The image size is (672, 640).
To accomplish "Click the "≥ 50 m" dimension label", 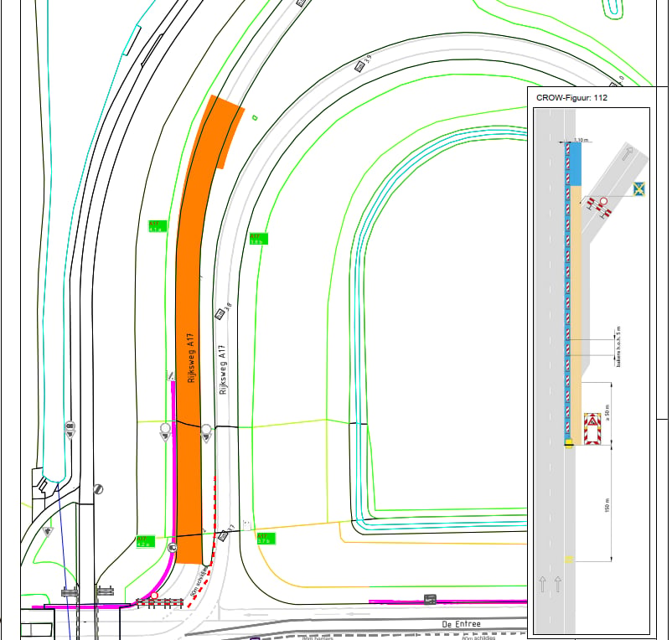I will click(x=607, y=412).
